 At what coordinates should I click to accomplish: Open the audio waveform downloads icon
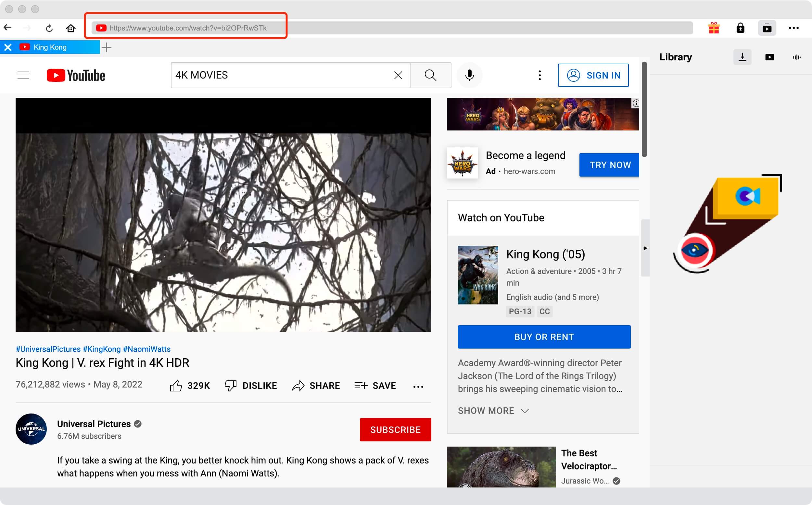(796, 57)
